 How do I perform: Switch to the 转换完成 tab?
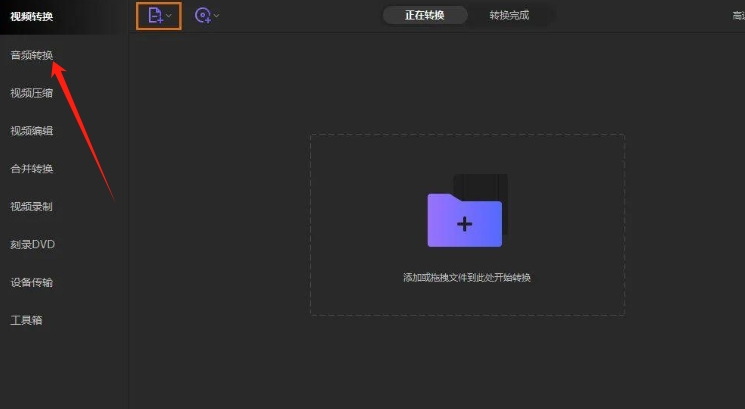pos(509,15)
